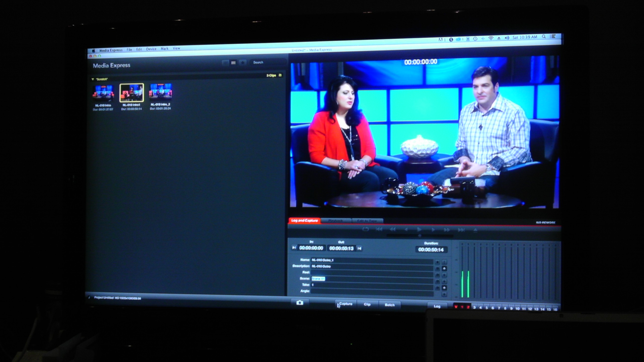Image resolution: width=644 pixels, height=362 pixels.
Task: Click the jog shuttle slider handle
Action: 419,236
